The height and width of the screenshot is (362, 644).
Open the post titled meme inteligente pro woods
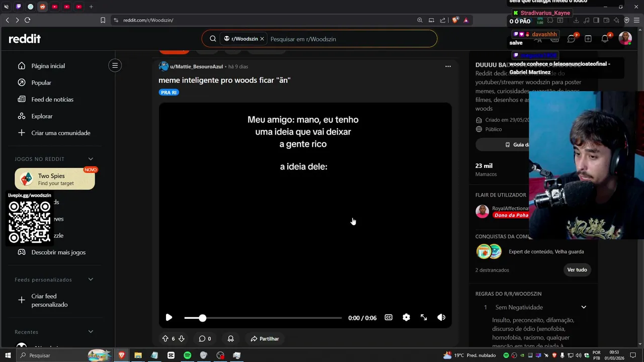[224, 80]
